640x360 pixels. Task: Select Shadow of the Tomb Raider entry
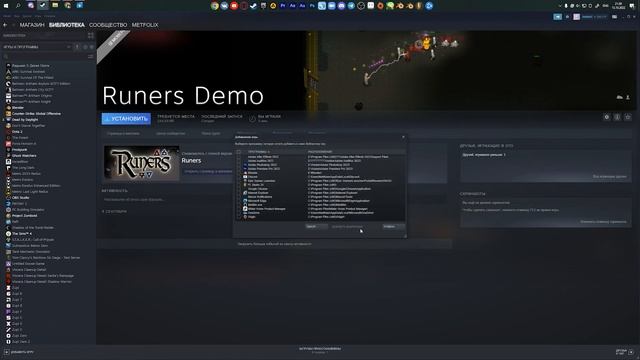[33, 227]
